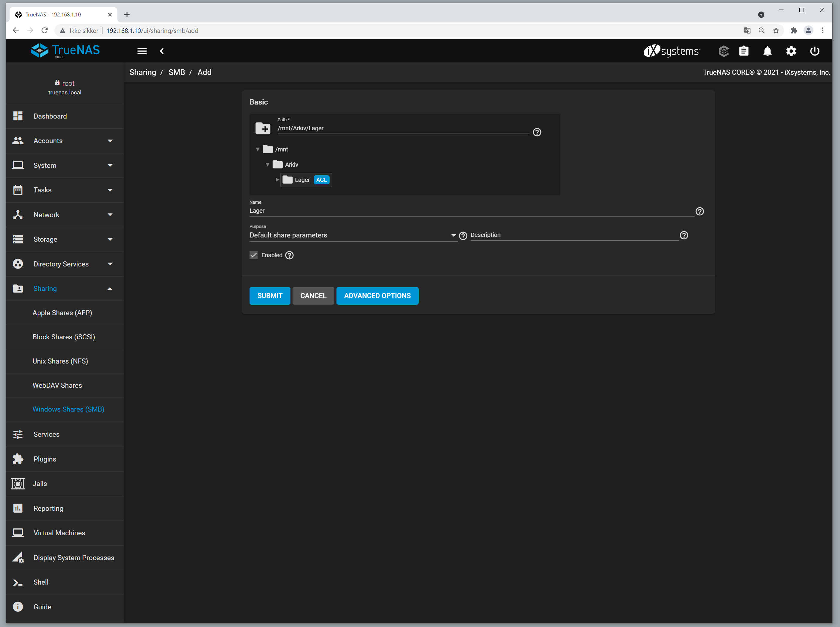The width and height of the screenshot is (840, 627).
Task: Go to Services in the sidebar
Action: [x=46, y=434]
